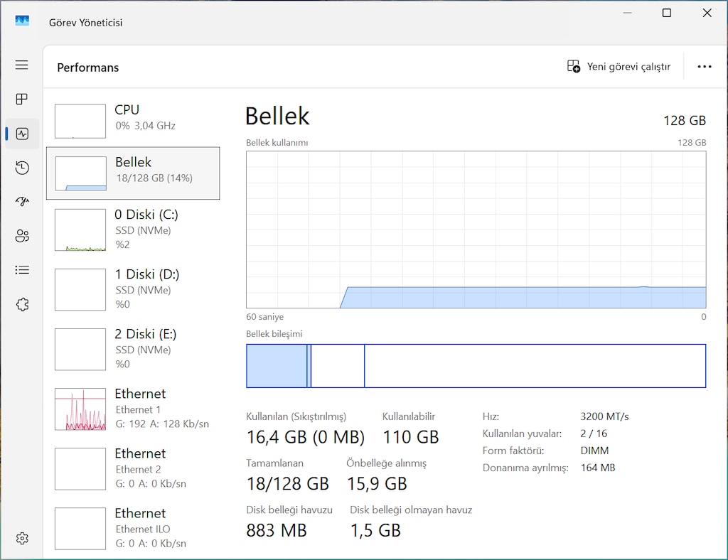Click the 110 GB available value

point(410,437)
